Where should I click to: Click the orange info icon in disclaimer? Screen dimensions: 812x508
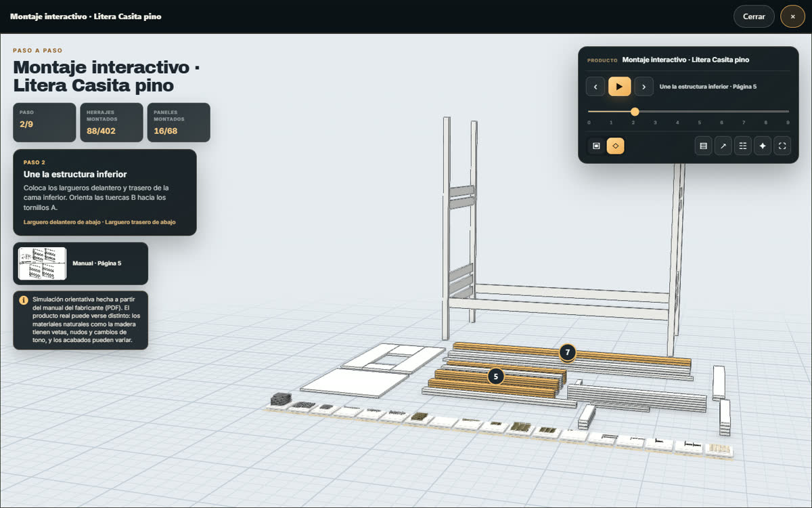[24, 300]
